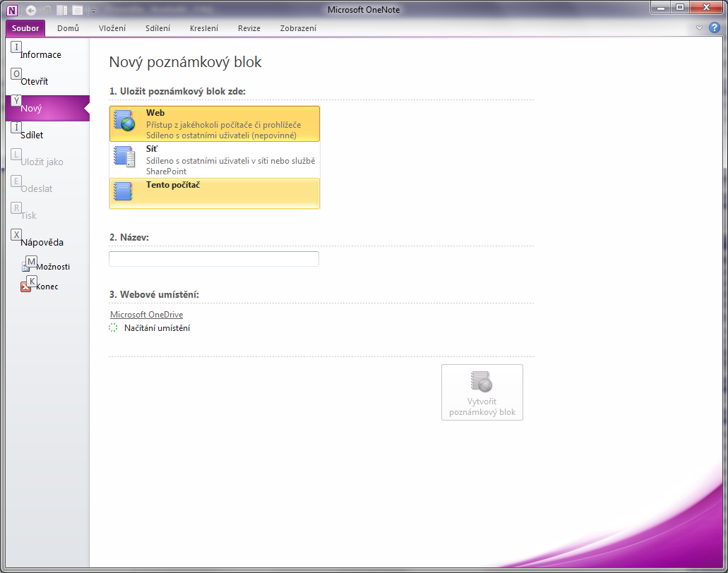Screen dimensions: 728x573
Task: Switch to the Vložení tab
Action: point(112,28)
